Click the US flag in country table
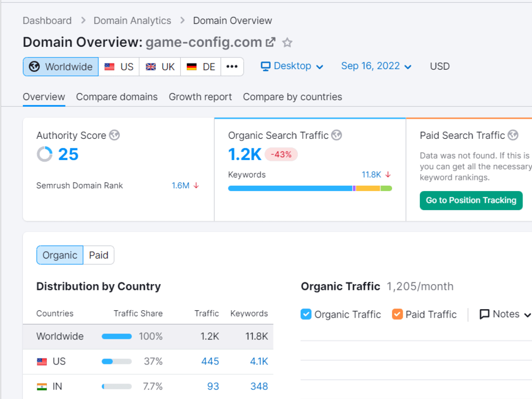Image resolution: width=532 pixels, height=399 pixels. [x=41, y=362]
